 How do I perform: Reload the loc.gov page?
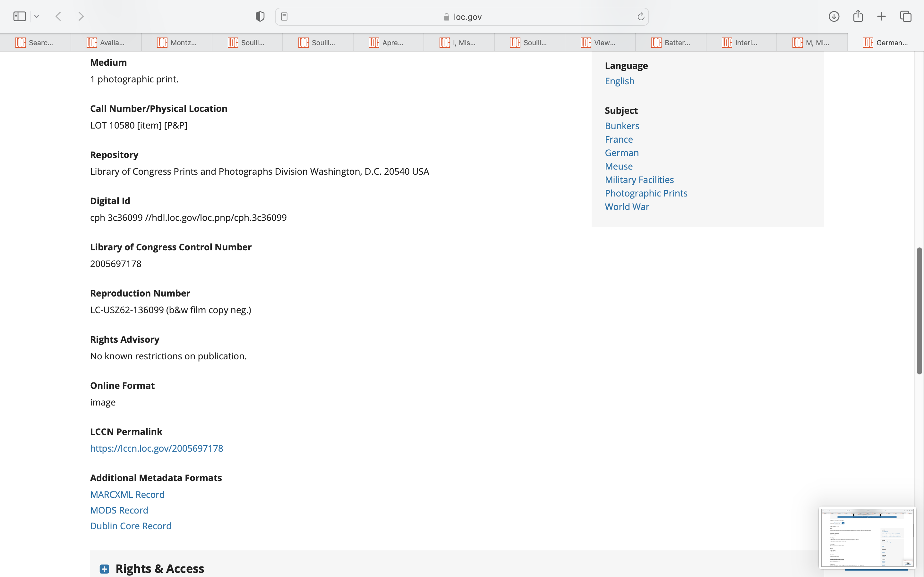(641, 16)
